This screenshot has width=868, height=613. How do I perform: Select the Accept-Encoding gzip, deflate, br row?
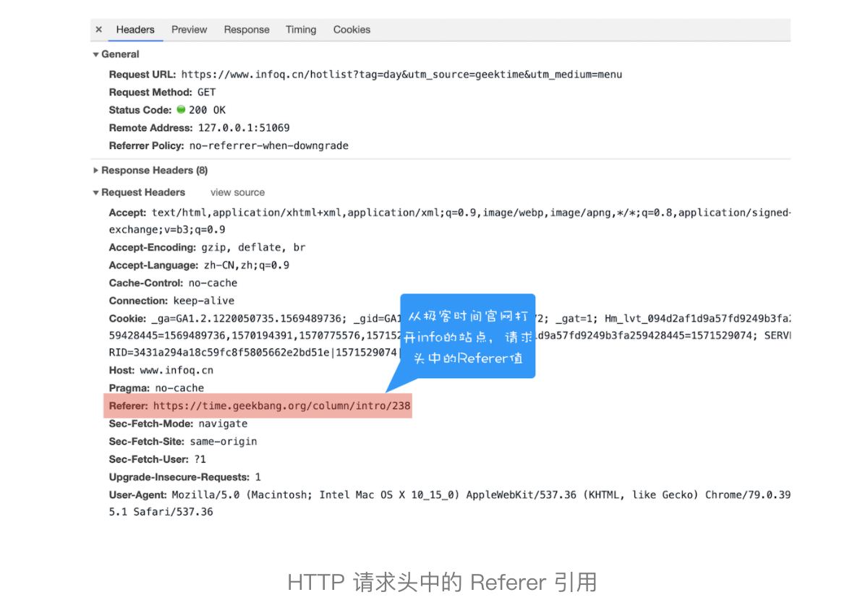click(207, 247)
